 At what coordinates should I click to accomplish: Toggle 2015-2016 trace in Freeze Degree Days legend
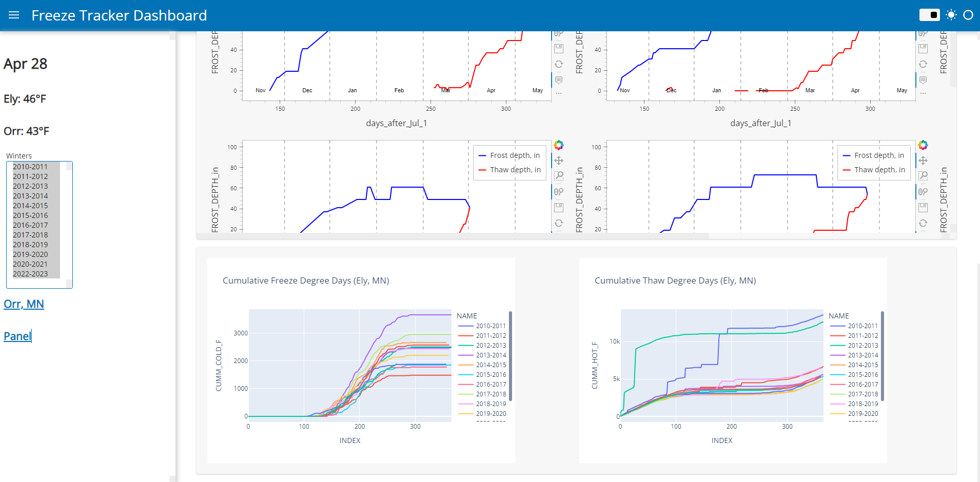482,374
